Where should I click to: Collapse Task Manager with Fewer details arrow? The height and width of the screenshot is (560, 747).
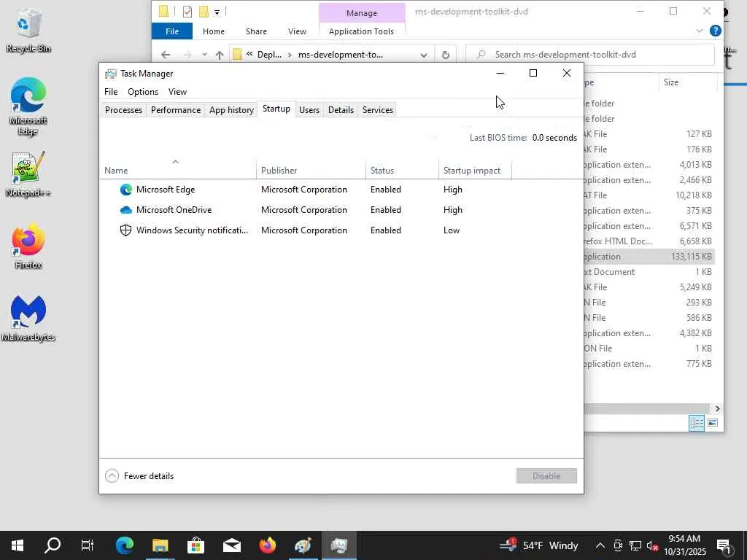tap(112, 475)
